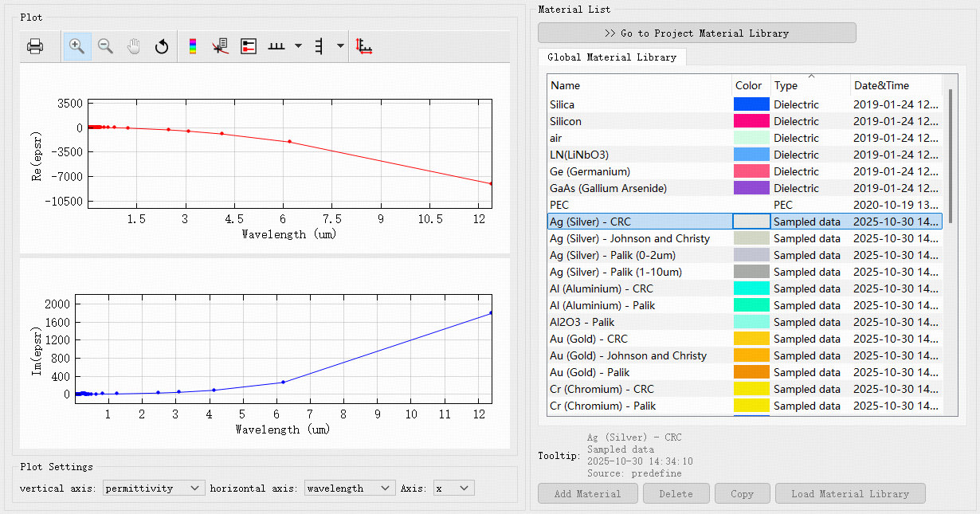Open the vertical axis permittivity dropdown
This screenshot has width=980, height=514.
[x=154, y=488]
